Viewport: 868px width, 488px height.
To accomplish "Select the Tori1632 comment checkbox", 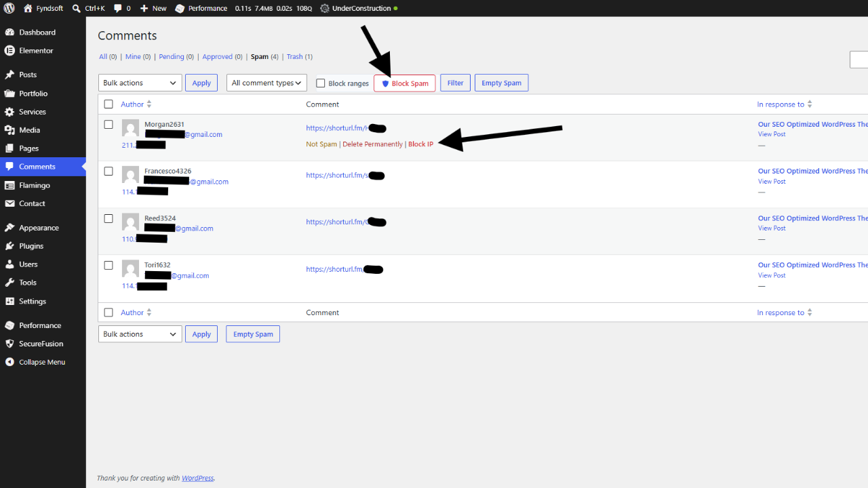I will tap(108, 265).
